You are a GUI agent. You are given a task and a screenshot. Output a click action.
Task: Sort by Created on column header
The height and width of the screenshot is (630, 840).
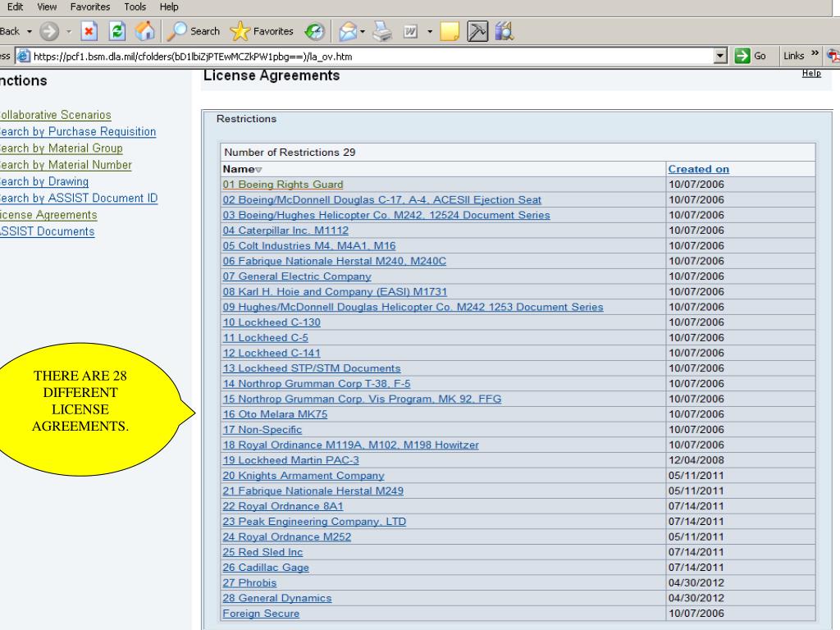coord(699,169)
